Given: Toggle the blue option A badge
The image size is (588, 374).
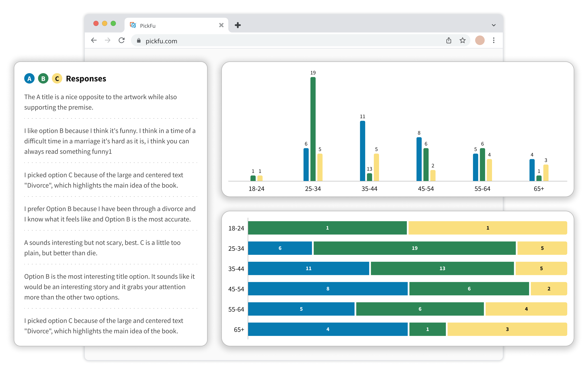Looking at the screenshot, I should pyautogui.click(x=29, y=78).
